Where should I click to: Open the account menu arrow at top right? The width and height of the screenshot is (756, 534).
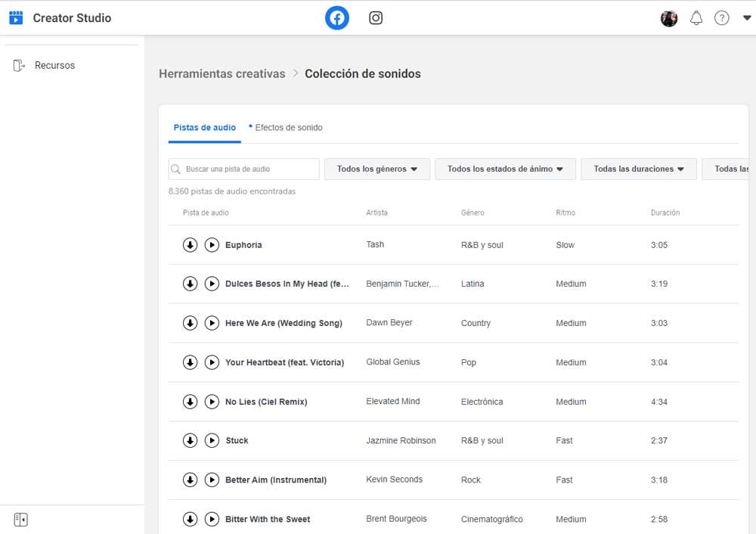(x=747, y=18)
